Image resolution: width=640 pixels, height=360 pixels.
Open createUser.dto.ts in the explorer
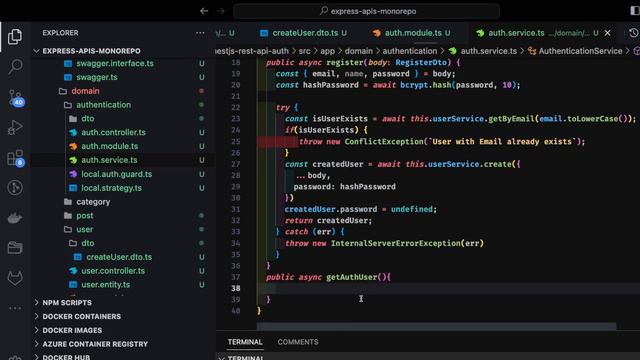click(119, 257)
